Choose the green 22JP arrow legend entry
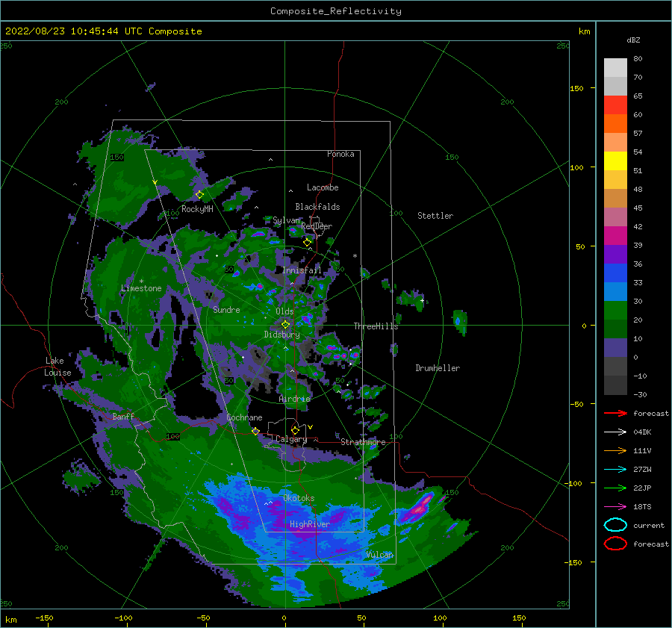 click(x=615, y=488)
